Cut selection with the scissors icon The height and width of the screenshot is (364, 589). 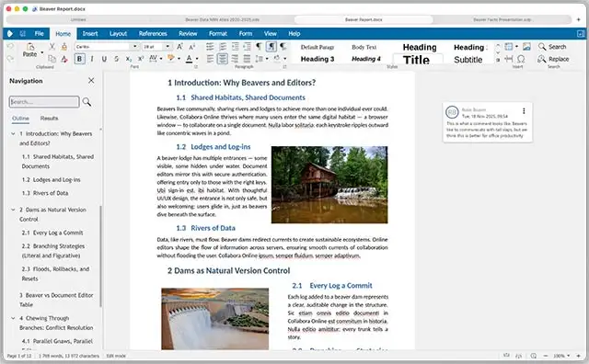click(x=52, y=46)
